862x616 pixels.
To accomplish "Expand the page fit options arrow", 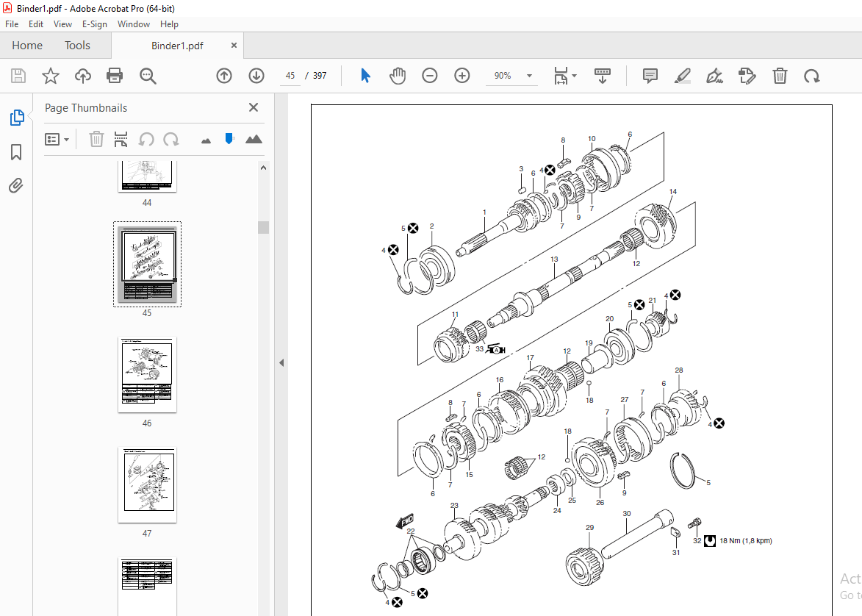I will tap(575, 76).
